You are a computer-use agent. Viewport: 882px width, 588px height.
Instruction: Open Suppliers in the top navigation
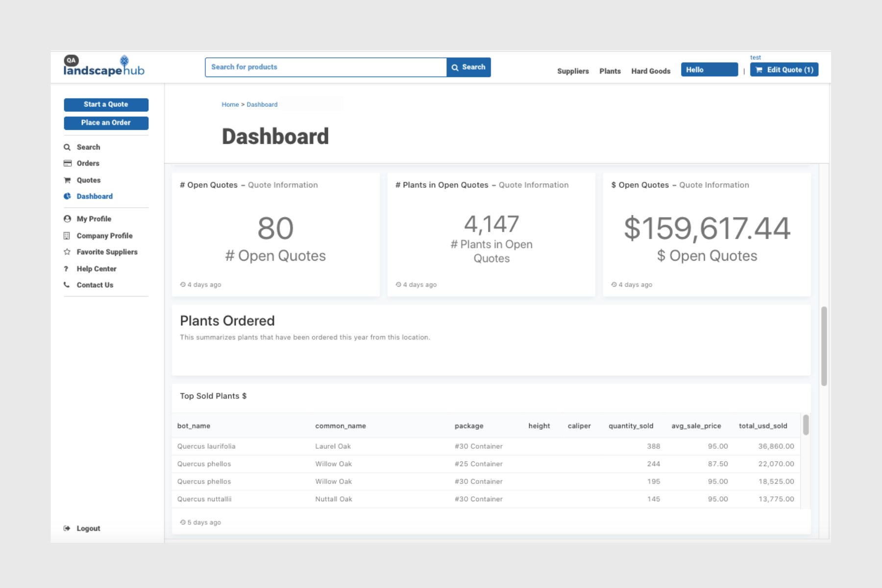tap(573, 71)
